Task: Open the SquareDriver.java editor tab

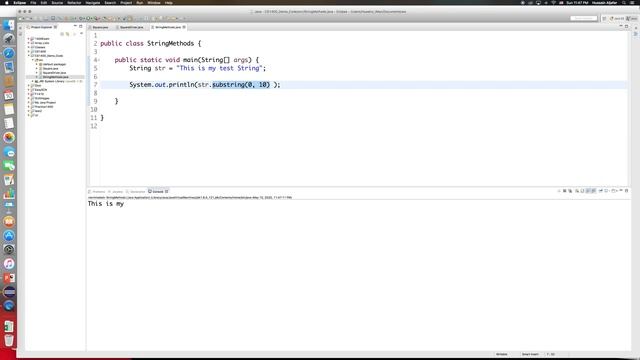Action: (x=131, y=27)
